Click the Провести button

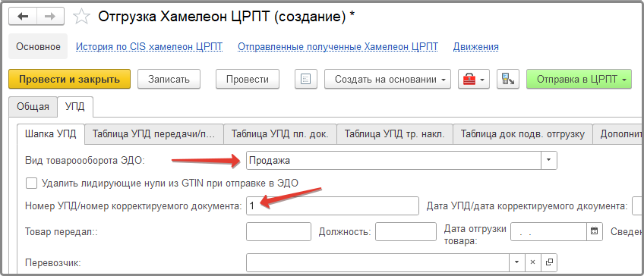pos(248,79)
